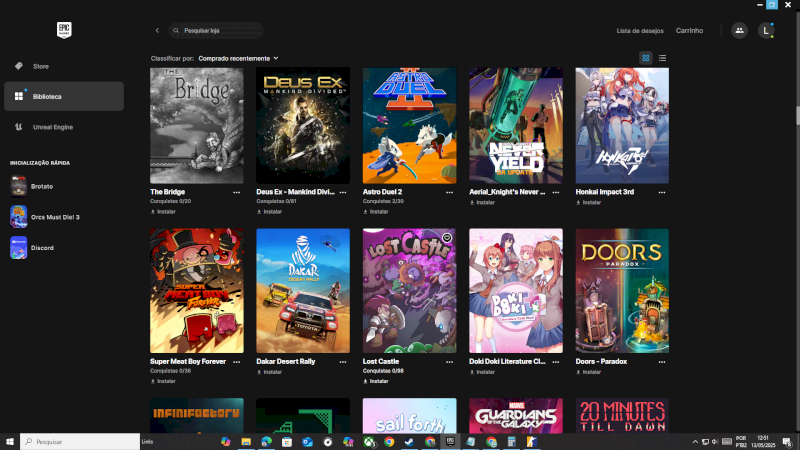Open options menu for Lost Castle

pyautogui.click(x=449, y=362)
